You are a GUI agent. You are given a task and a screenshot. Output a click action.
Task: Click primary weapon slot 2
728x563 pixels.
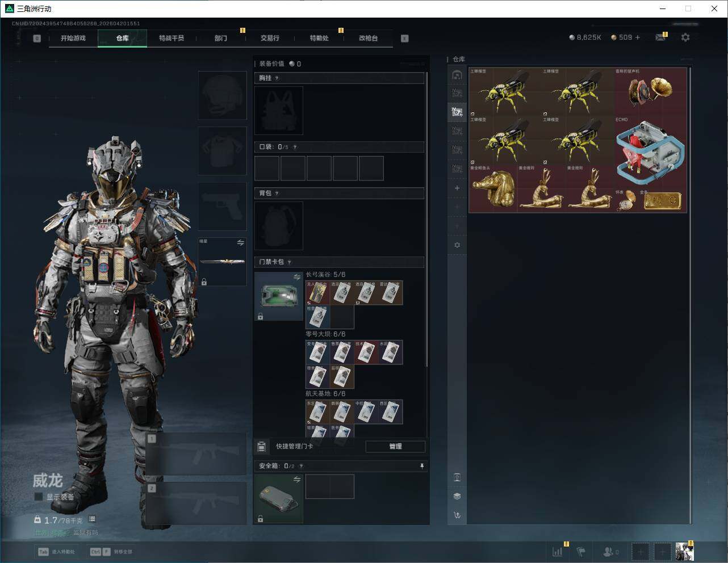(196, 503)
